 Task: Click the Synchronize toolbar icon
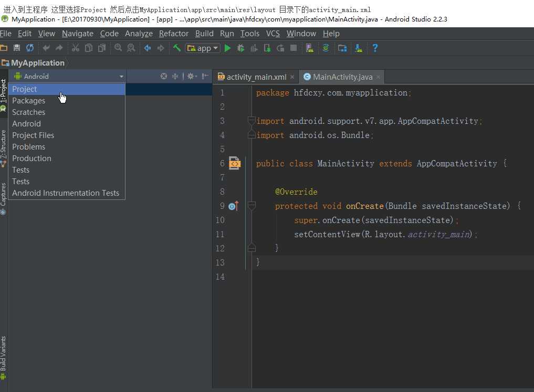click(30, 48)
